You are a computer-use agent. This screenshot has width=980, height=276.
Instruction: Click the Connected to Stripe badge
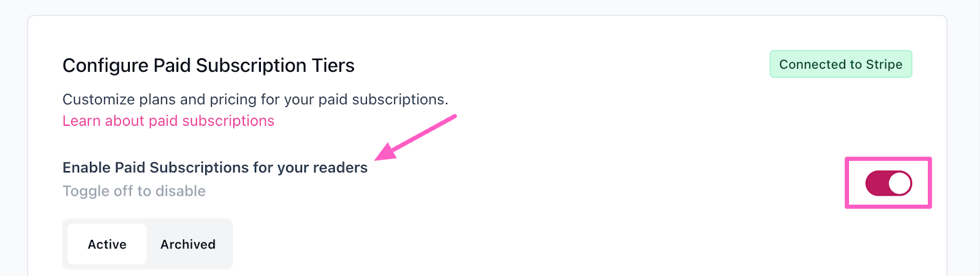click(x=840, y=64)
